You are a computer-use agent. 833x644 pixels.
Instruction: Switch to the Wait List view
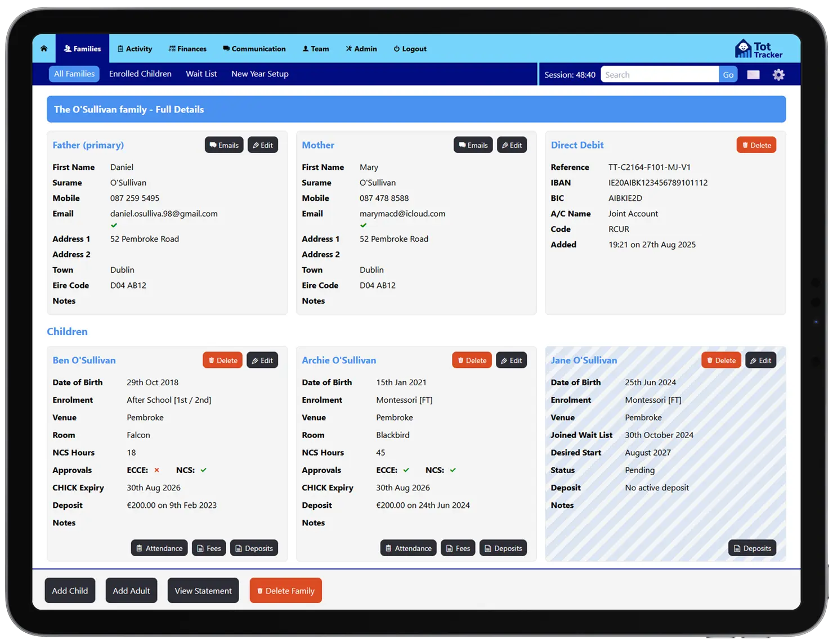201,74
